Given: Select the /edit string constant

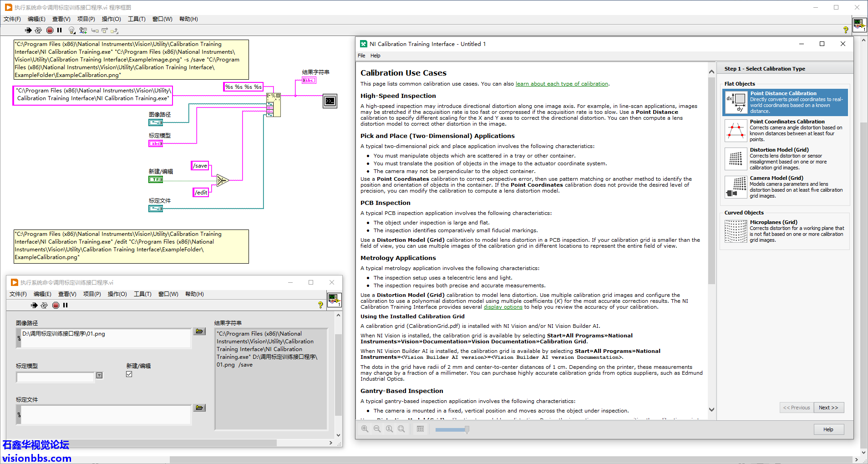Looking at the screenshot, I should [201, 192].
